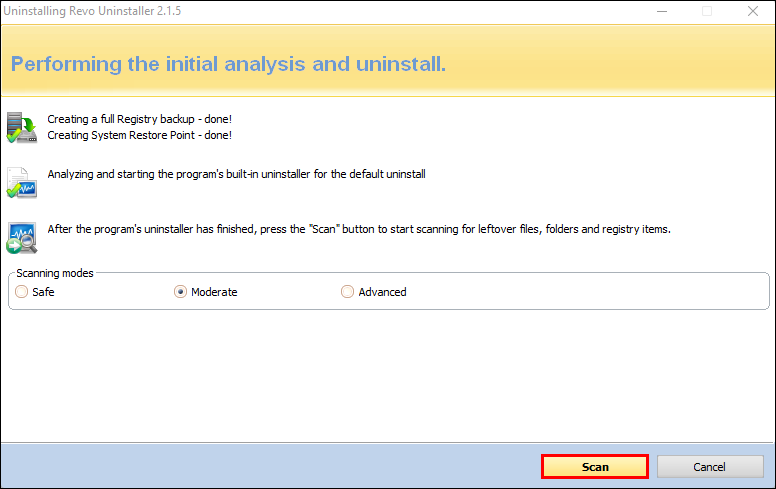Click the window title 'Uninstalling Revo Uninstaller 2.1.5'

[x=92, y=11]
